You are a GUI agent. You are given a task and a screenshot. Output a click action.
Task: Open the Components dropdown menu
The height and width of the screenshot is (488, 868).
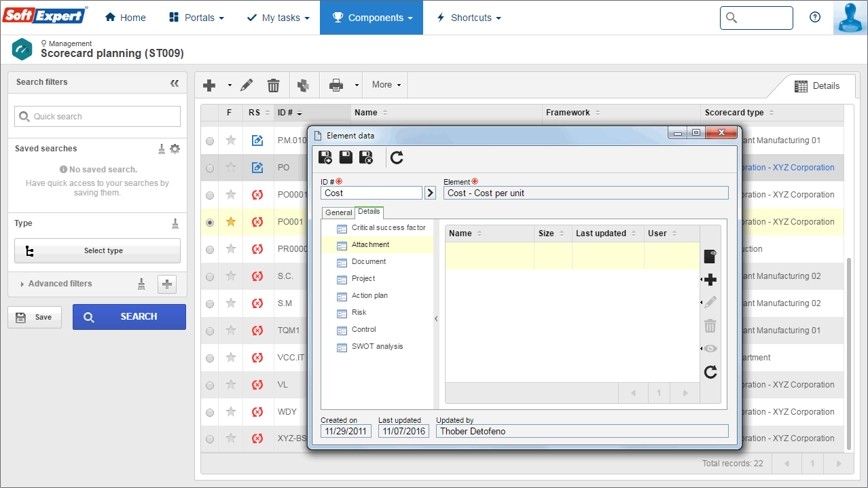tap(372, 18)
